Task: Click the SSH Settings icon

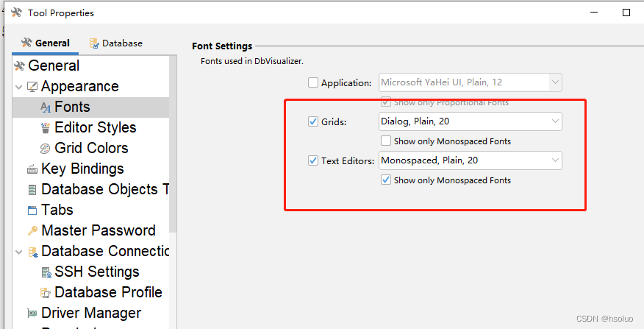Action: point(46,272)
